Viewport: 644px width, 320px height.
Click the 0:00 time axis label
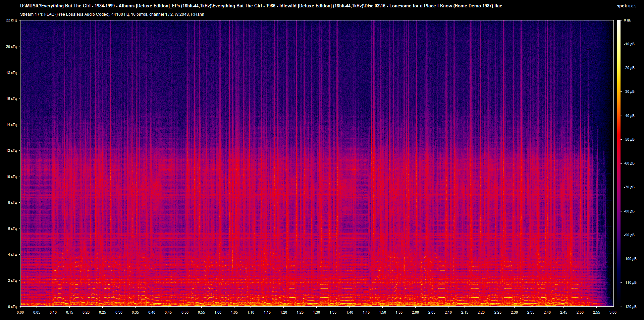point(20,312)
